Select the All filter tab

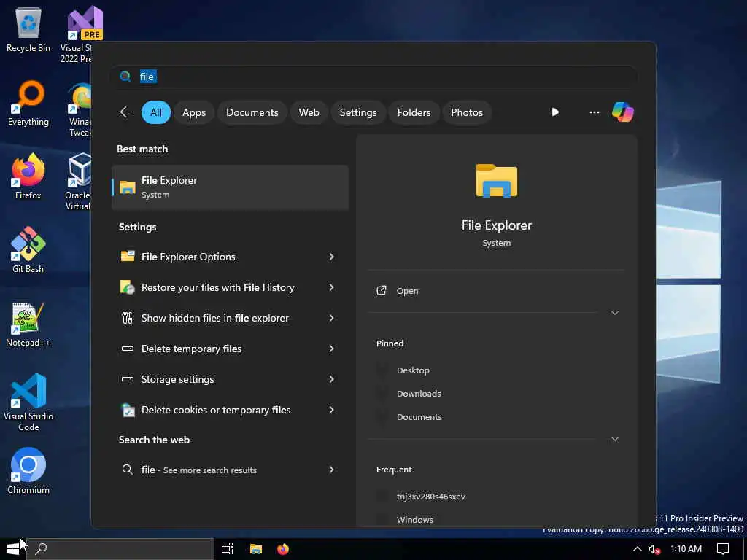[x=156, y=112]
